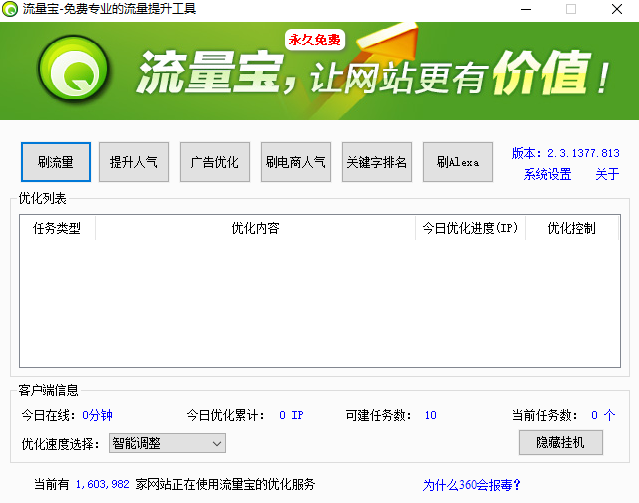This screenshot has height=503, width=639.
Task: Choose 刷电商人气 option
Action: [296, 162]
